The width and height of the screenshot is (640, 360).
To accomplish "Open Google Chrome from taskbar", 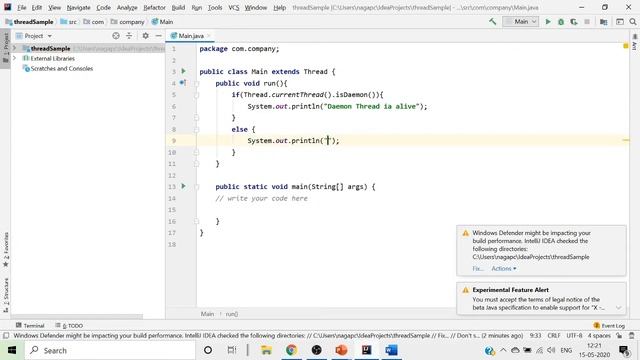I will (291, 350).
